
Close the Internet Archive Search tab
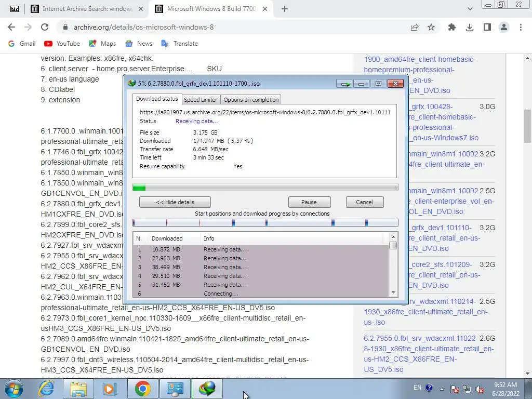(141, 9)
